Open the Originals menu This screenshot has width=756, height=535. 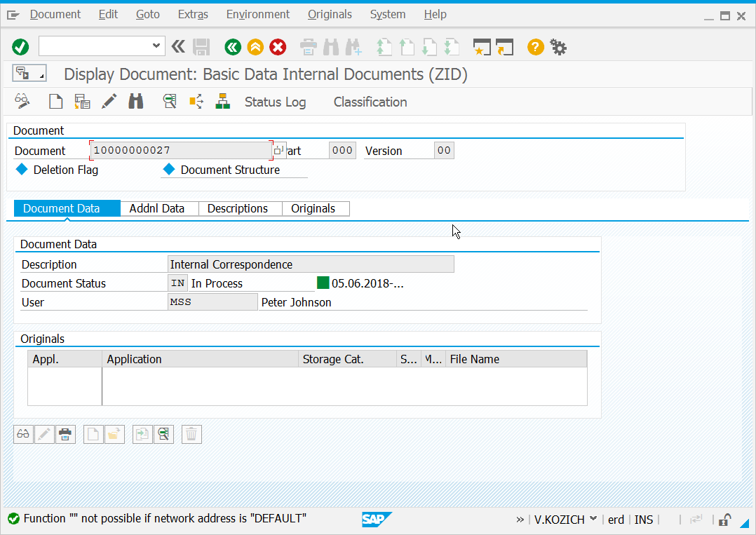pyautogui.click(x=330, y=15)
